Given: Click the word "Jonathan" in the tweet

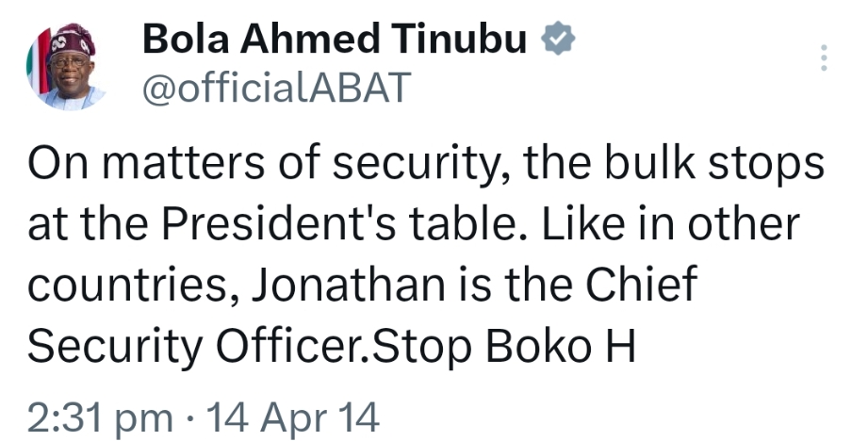Looking at the screenshot, I should (x=349, y=284).
